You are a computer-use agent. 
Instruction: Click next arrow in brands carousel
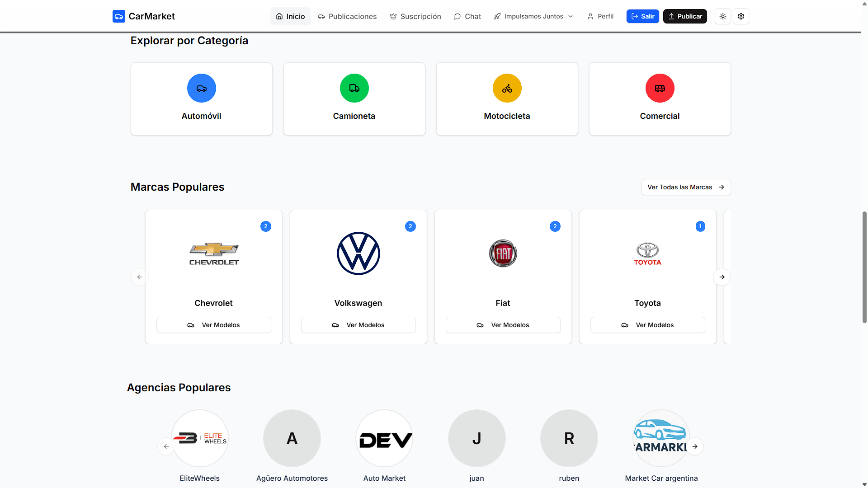tap(722, 277)
